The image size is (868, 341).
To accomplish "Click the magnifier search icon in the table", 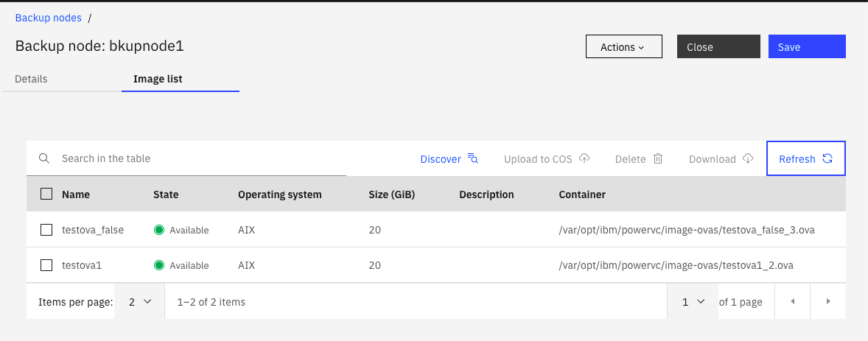I will coord(44,158).
